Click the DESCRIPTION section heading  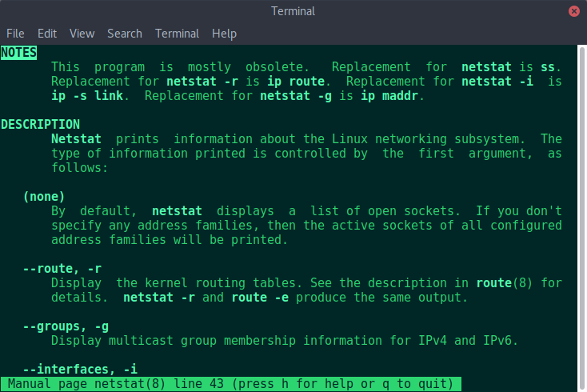(x=41, y=124)
